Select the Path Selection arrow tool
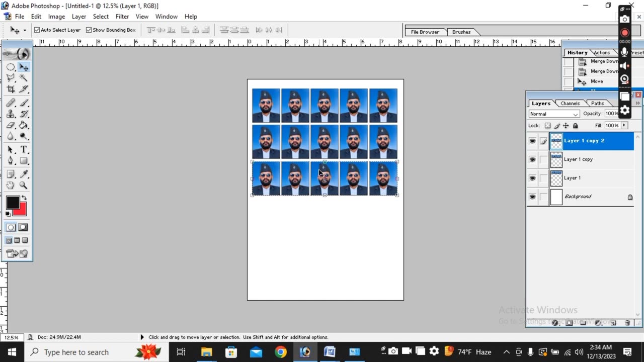644x362 pixels. (11, 150)
